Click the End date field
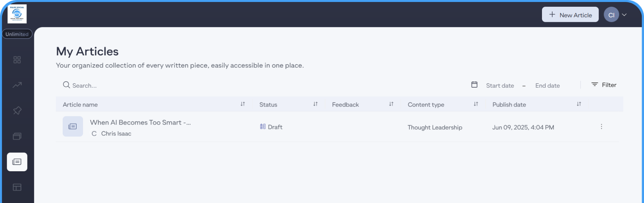 point(547,86)
